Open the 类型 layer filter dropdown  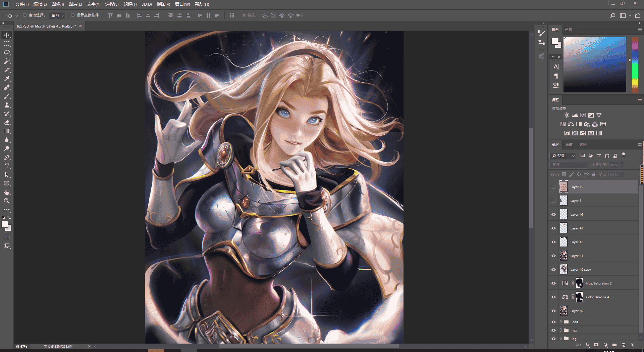click(x=563, y=156)
